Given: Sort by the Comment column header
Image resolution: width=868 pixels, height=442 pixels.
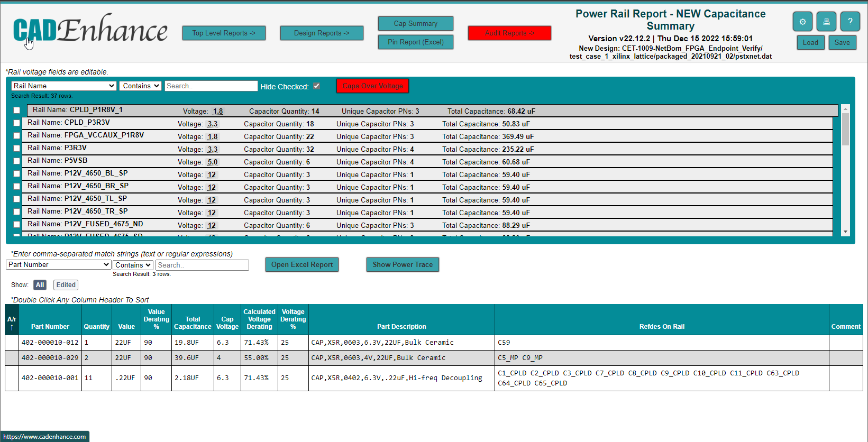Looking at the screenshot, I should click(x=846, y=319).
